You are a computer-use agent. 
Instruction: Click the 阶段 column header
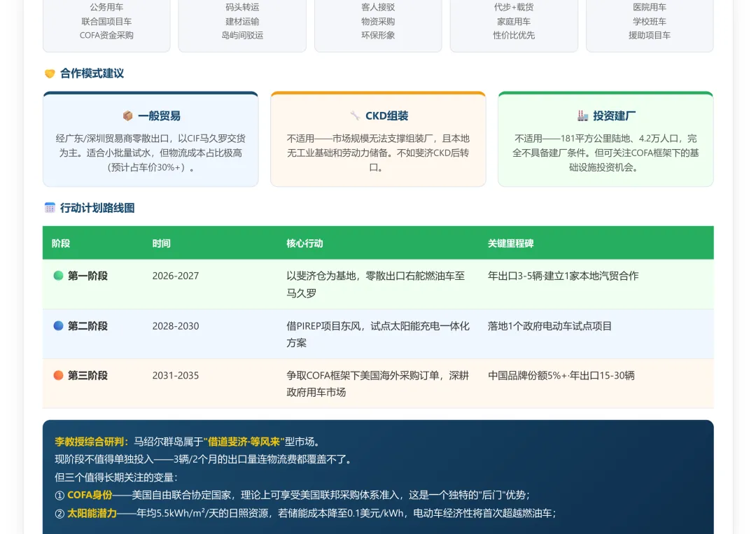point(61,244)
